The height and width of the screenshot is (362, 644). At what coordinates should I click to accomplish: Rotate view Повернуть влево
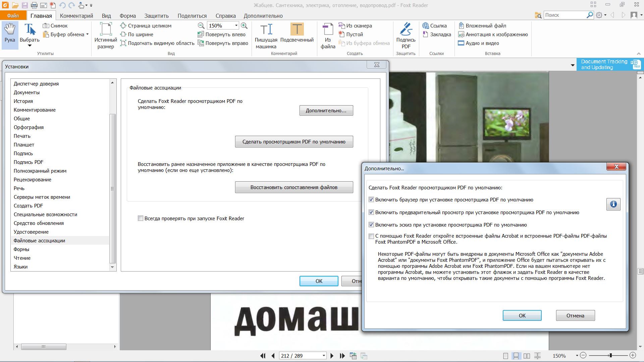[x=222, y=34]
